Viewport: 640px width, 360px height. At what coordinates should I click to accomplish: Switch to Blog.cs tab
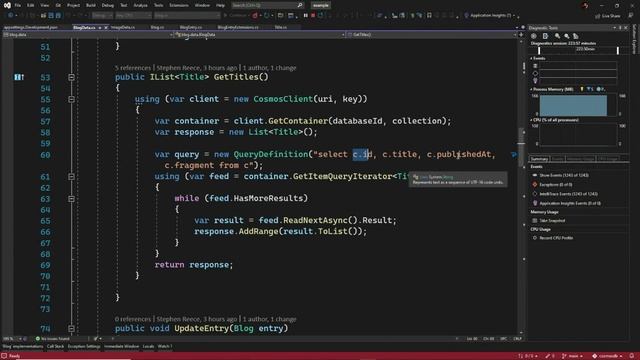click(x=157, y=27)
